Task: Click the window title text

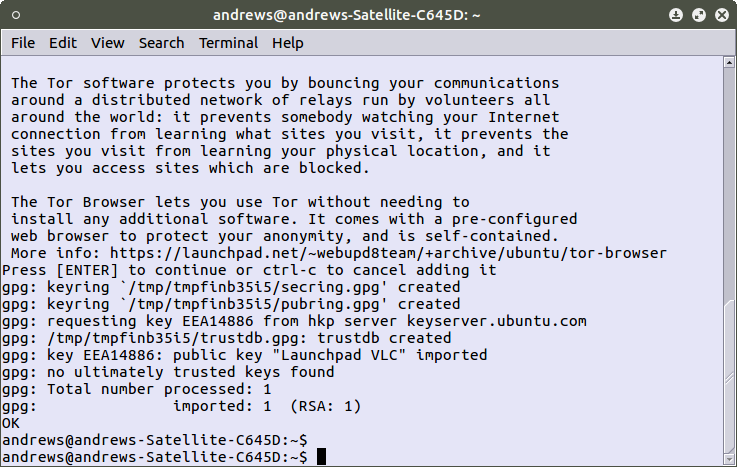Action: click(368, 15)
